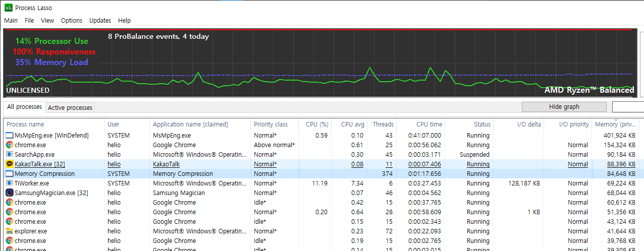This screenshot has width=644, height=251.
Task: Click Chrome icon in the 60,612 KB row
Action: coord(9,202)
